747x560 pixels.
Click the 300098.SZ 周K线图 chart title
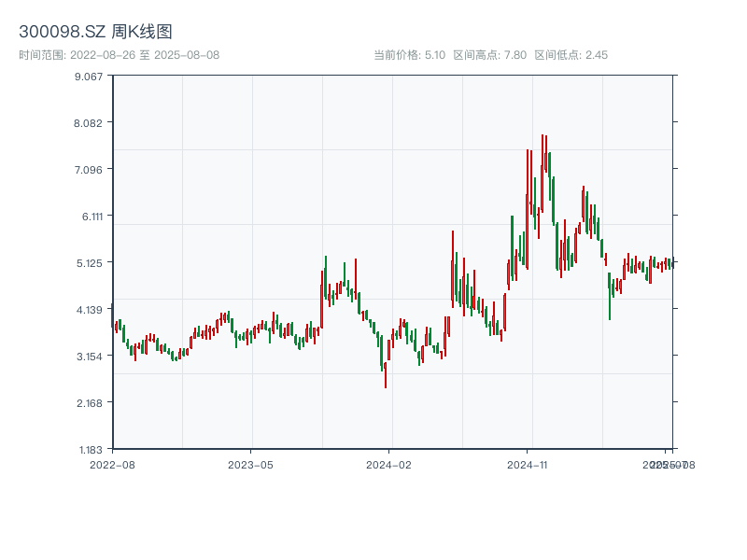pos(95,33)
